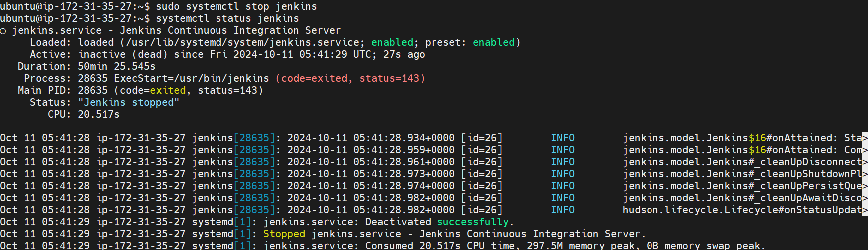Click the green 'successfully' word in systemd log
The height and width of the screenshot is (250, 868).
coord(473,222)
